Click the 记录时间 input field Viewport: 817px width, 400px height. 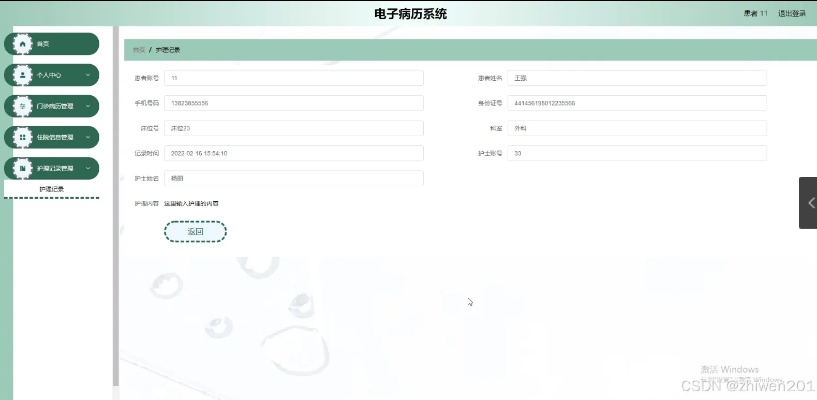coord(294,153)
